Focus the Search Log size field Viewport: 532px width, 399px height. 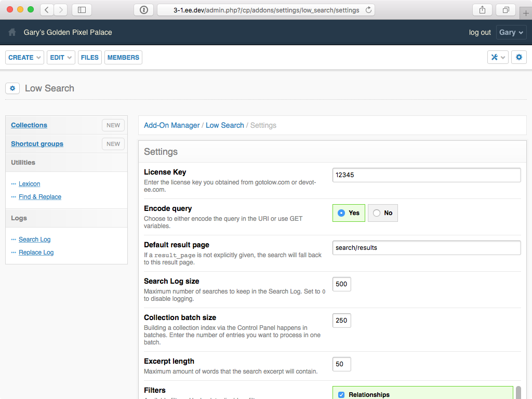click(x=342, y=284)
